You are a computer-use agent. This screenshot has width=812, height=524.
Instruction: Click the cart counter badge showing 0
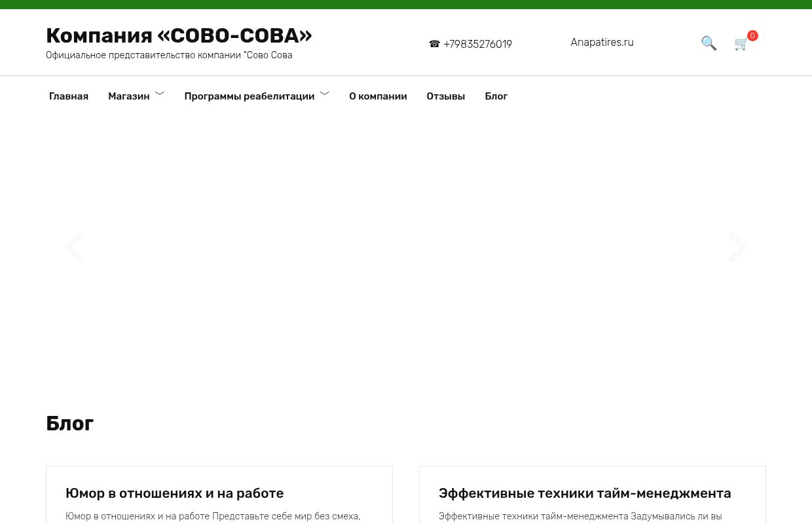click(752, 35)
